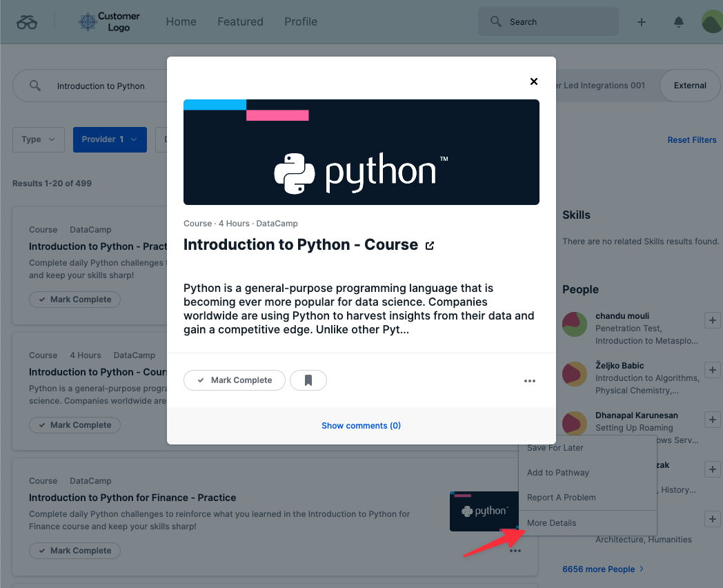Click the magnifier icon in the top Search box
Image resolution: width=723 pixels, height=588 pixels.
495,21
